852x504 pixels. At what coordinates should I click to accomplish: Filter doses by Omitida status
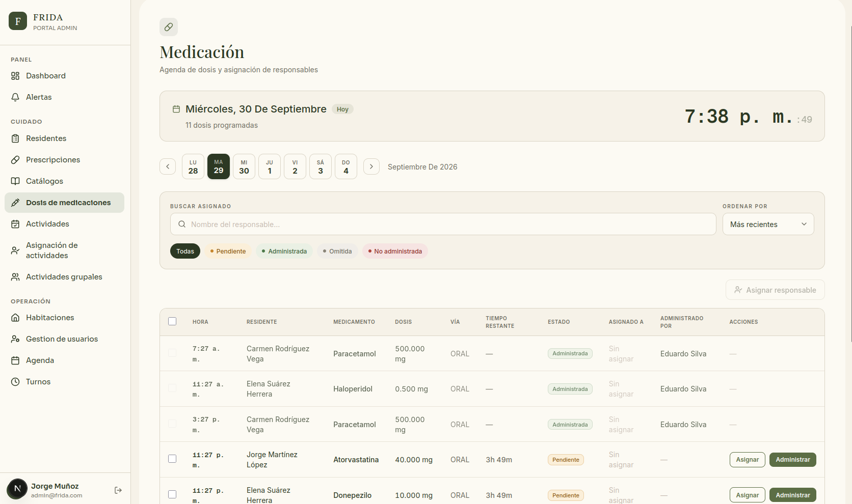point(337,251)
